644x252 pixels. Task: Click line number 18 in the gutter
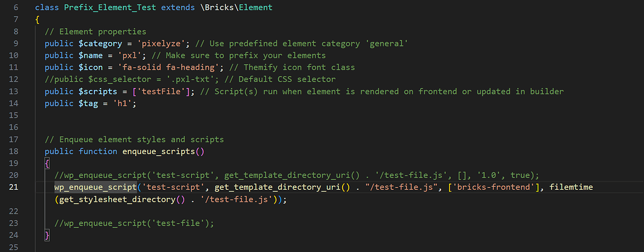14,151
